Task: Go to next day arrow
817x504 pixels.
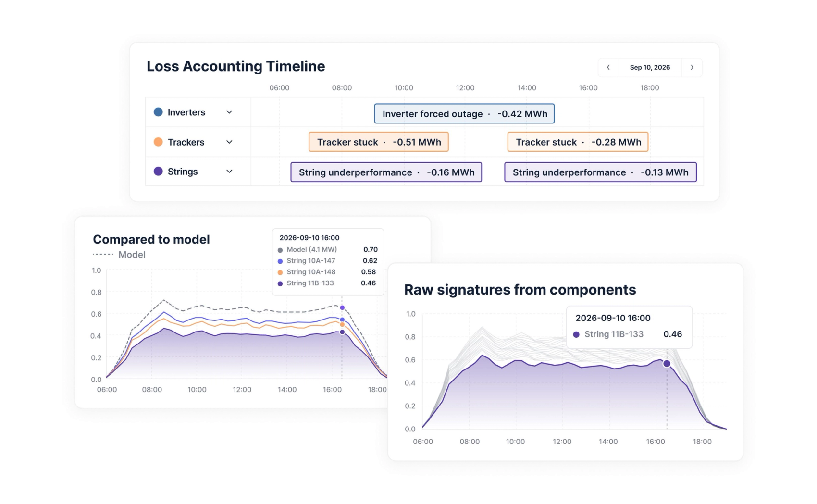Action: tap(692, 67)
